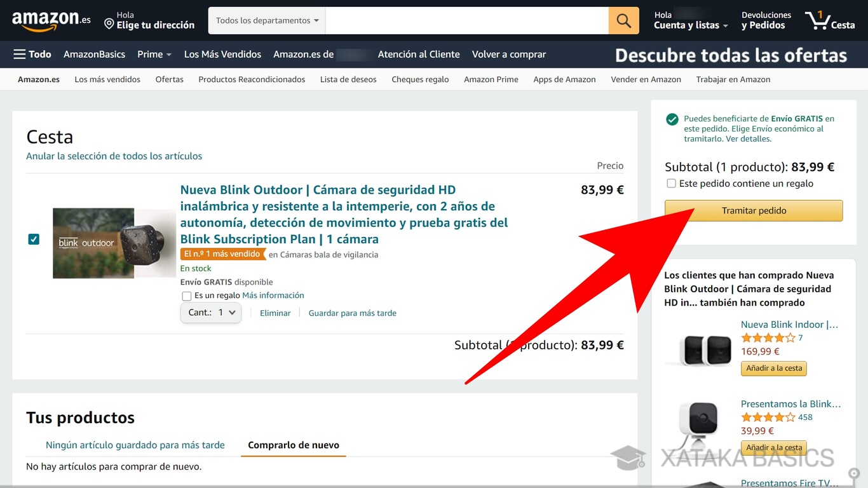Open the Cant. quantity dropdown
Viewport: 868px width, 488px height.
211,313
